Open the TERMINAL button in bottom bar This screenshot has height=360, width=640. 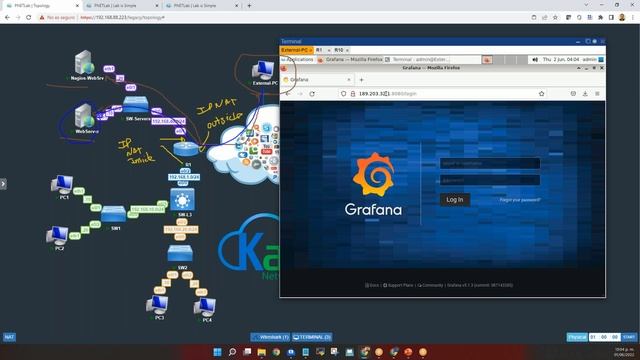coord(312,337)
